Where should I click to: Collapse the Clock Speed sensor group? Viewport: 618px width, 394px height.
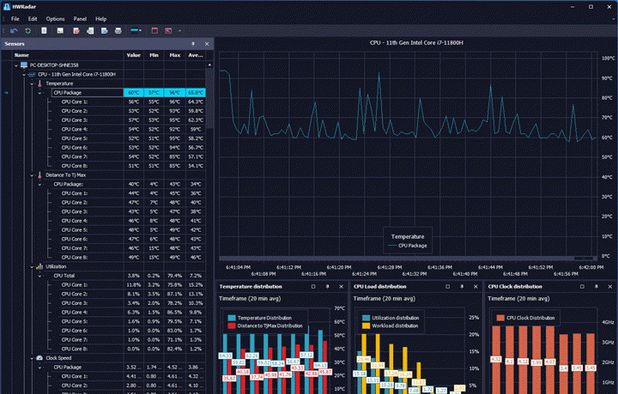[x=32, y=359]
